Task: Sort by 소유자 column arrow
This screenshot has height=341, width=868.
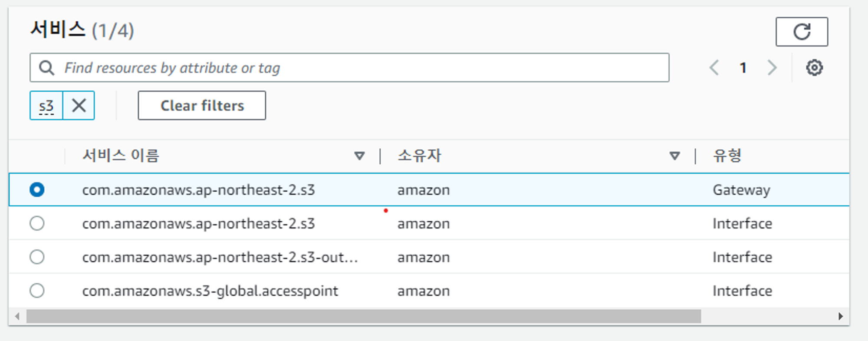Action: pyautogui.click(x=674, y=156)
